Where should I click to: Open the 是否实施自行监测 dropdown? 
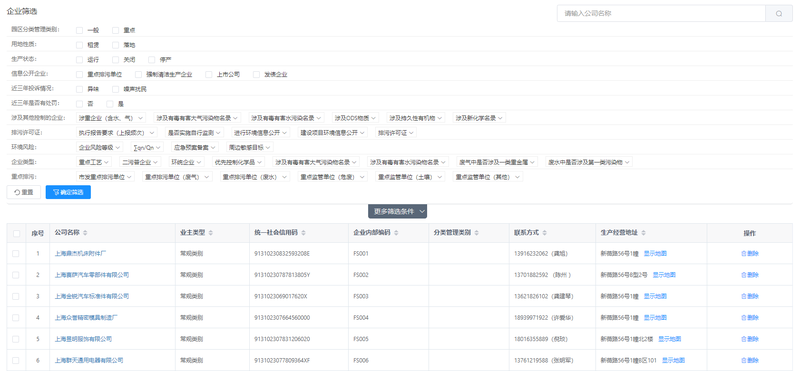click(x=194, y=132)
